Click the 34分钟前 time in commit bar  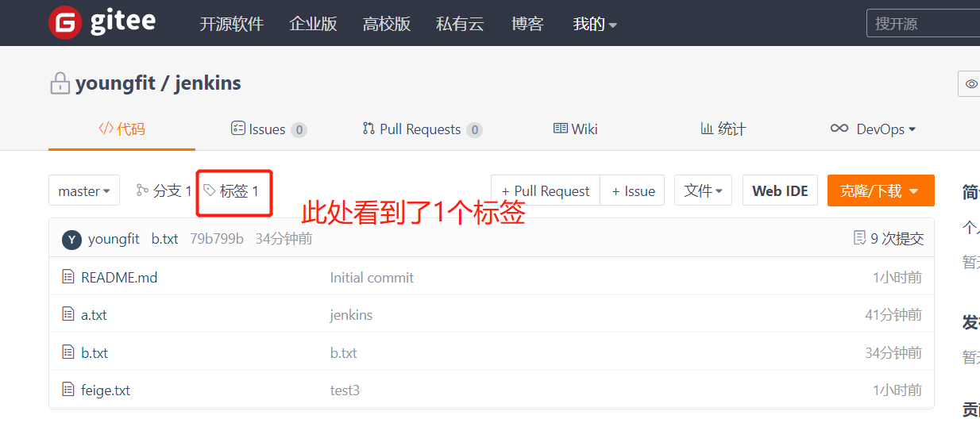tap(284, 239)
